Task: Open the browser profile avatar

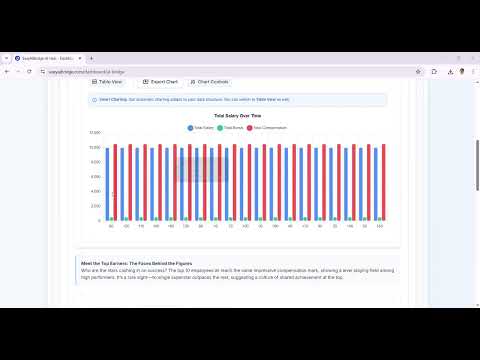Action: tap(462, 71)
